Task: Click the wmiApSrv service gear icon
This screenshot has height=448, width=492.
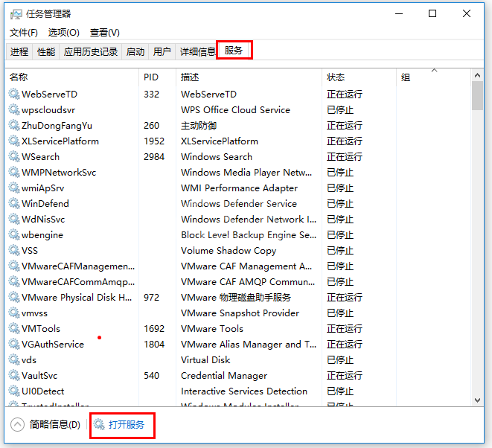Action: (14, 188)
